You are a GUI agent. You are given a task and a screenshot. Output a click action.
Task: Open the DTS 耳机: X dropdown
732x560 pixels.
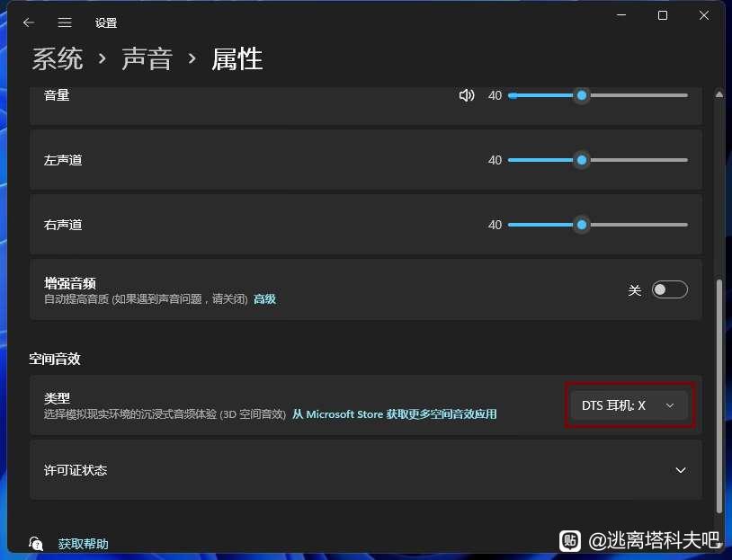click(629, 405)
